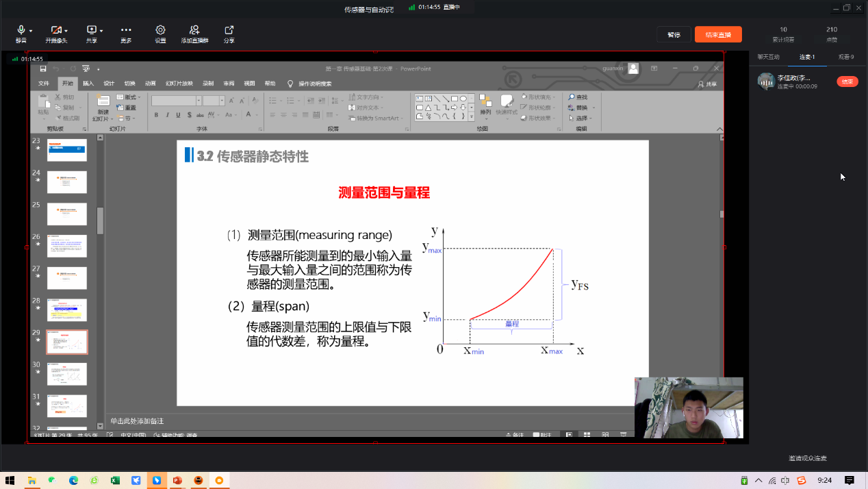Pause the live stream with 暂停

(x=674, y=35)
